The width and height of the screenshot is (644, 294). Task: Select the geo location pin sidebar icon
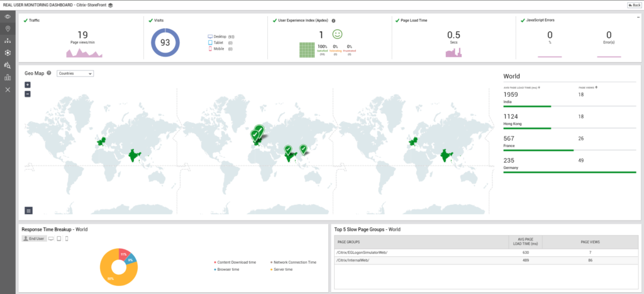(x=8, y=29)
